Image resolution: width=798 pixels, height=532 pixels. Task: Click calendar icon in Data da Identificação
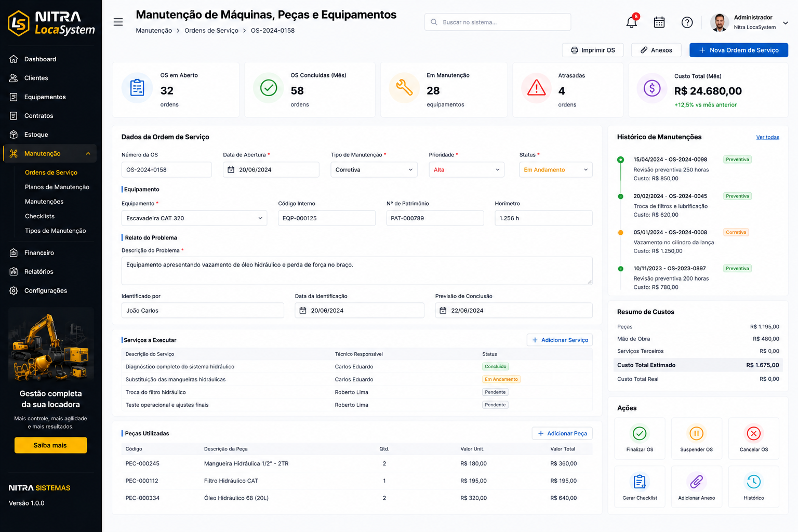(303, 311)
